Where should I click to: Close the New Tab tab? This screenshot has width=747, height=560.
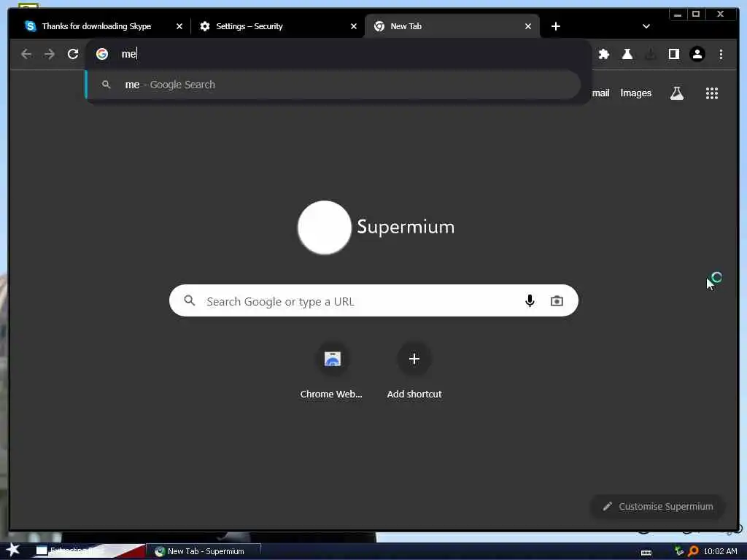point(528,26)
